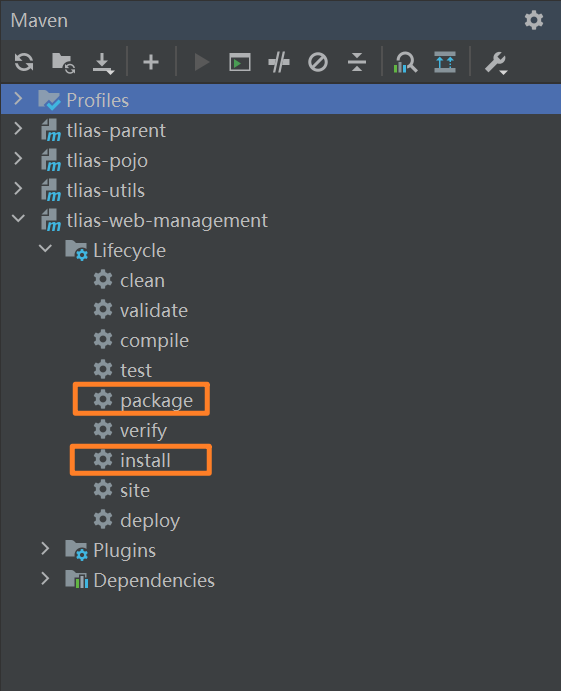Click Generate Sources and Update Folders icon
The width and height of the screenshot is (561, 691).
coord(63,62)
